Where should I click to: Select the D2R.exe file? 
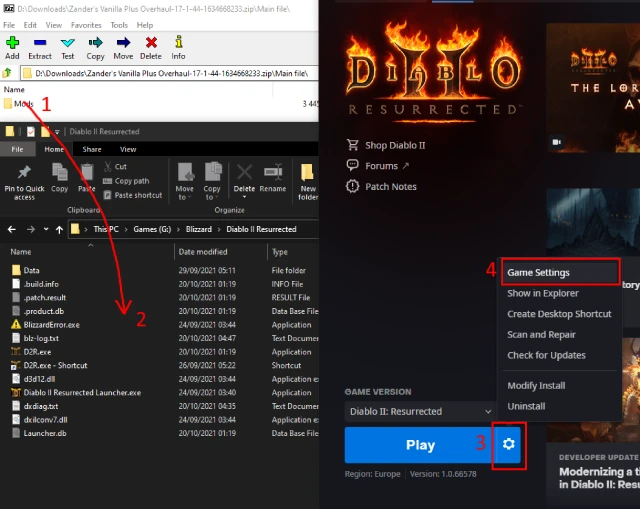(x=37, y=352)
